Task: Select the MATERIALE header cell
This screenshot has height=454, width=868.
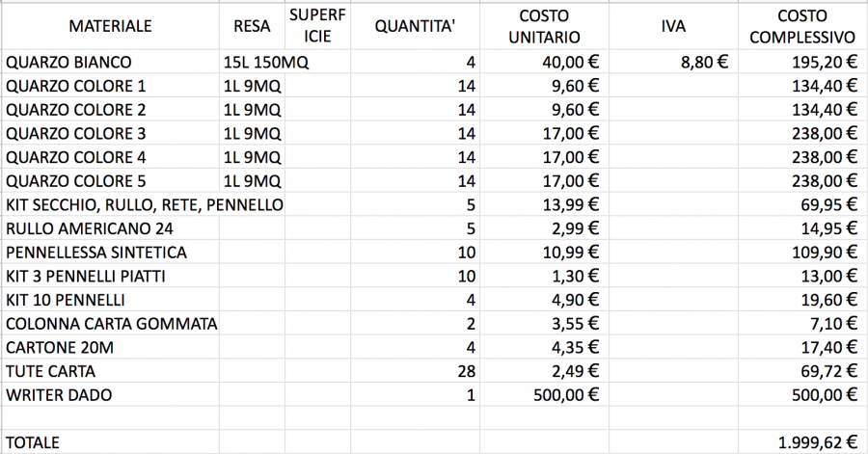Action: pos(110,26)
